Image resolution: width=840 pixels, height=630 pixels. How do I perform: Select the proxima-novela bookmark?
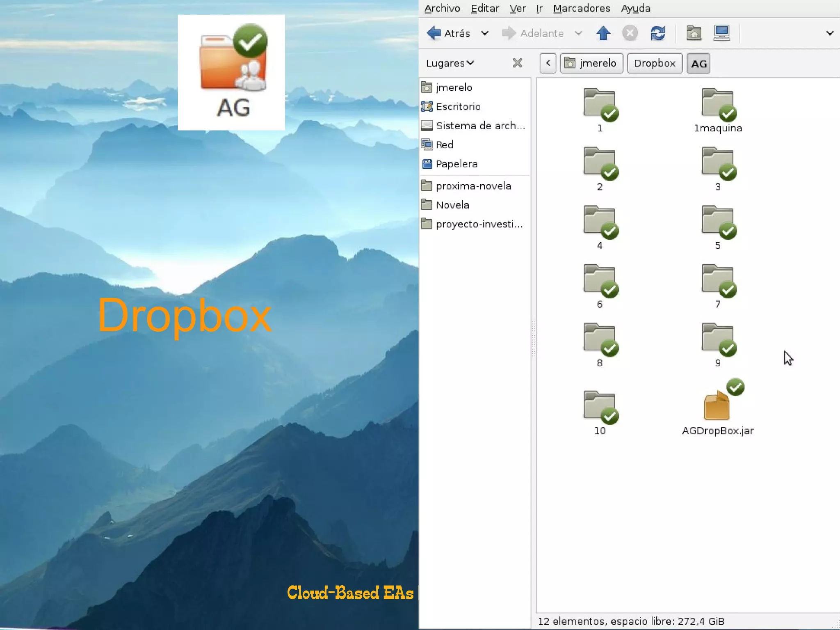coord(473,186)
